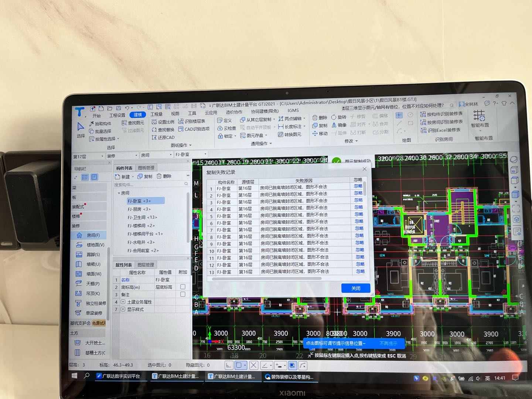Click the 移动 move tool
This screenshot has width=532, height=399.
tap(320, 133)
